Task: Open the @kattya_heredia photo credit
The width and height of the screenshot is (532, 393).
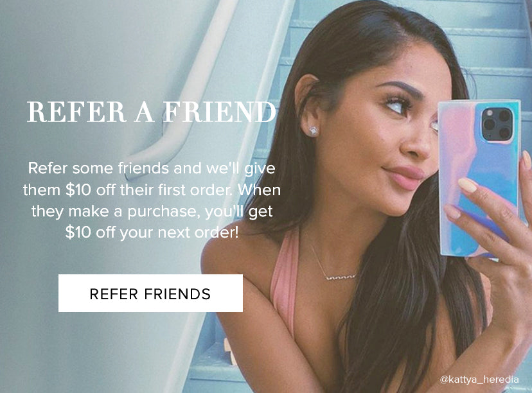Action: pyautogui.click(x=479, y=380)
